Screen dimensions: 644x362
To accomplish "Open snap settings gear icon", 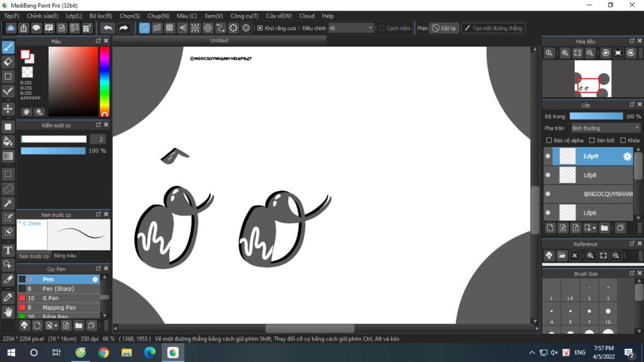I will click(x=246, y=28).
